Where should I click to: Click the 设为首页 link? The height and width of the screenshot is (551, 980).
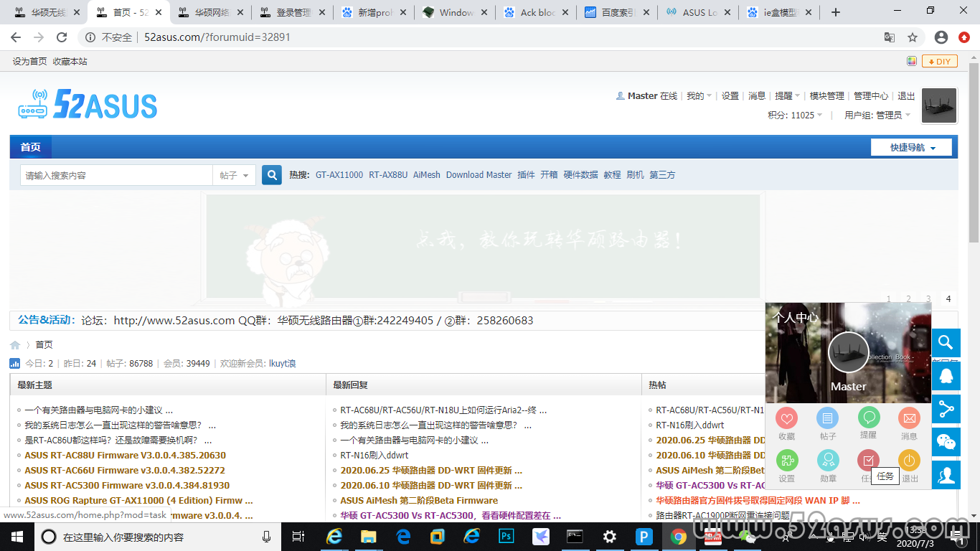click(x=29, y=62)
